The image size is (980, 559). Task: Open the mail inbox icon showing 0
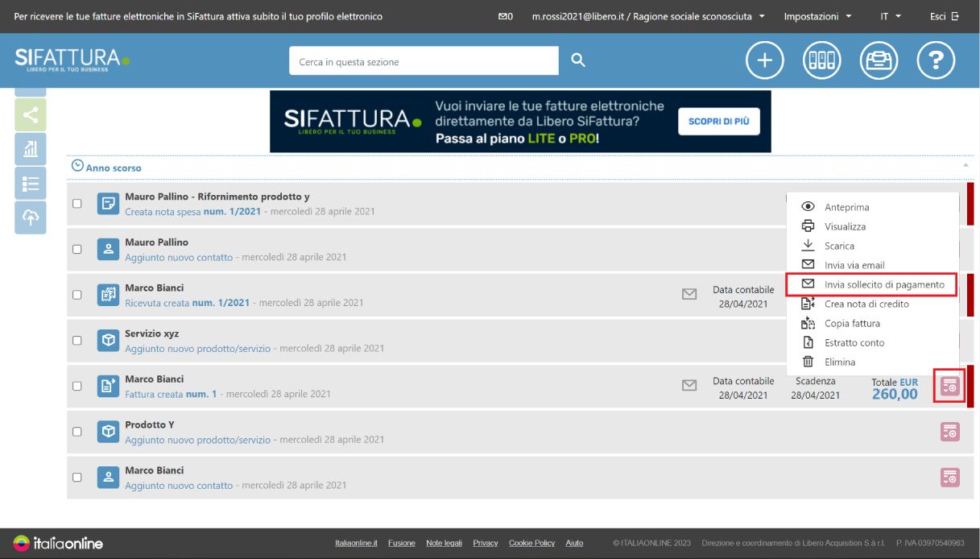[x=506, y=16]
